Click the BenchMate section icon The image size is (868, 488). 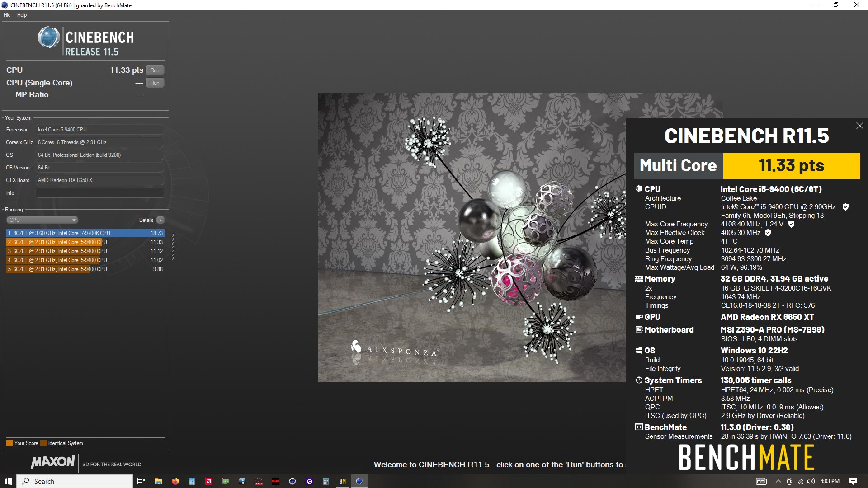(x=639, y=427)
